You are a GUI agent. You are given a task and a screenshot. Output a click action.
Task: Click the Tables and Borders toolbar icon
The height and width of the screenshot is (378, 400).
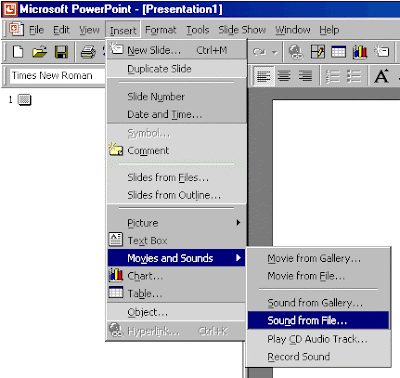[317, 52]
